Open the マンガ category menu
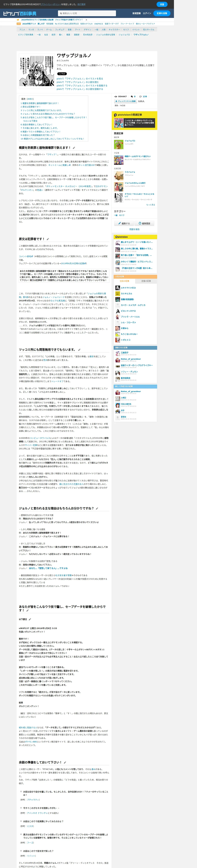 tap(31, 30)
